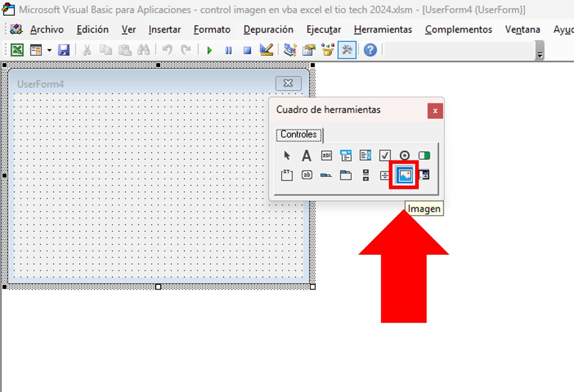Open the Object Browser from the toolbar
Image resolution: width=574 pixels, height=392 pixels.
[327, 50]
